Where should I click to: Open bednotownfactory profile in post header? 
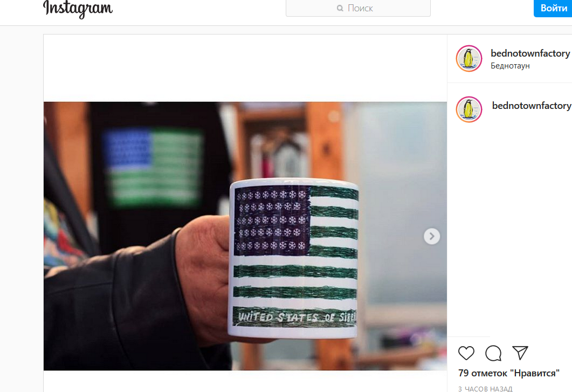click(530, 53)
